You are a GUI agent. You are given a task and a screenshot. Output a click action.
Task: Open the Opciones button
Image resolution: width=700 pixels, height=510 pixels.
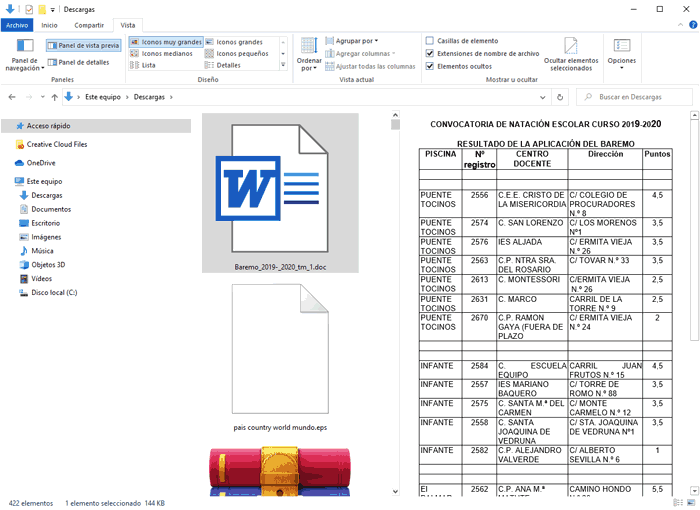tap(621, 54)
